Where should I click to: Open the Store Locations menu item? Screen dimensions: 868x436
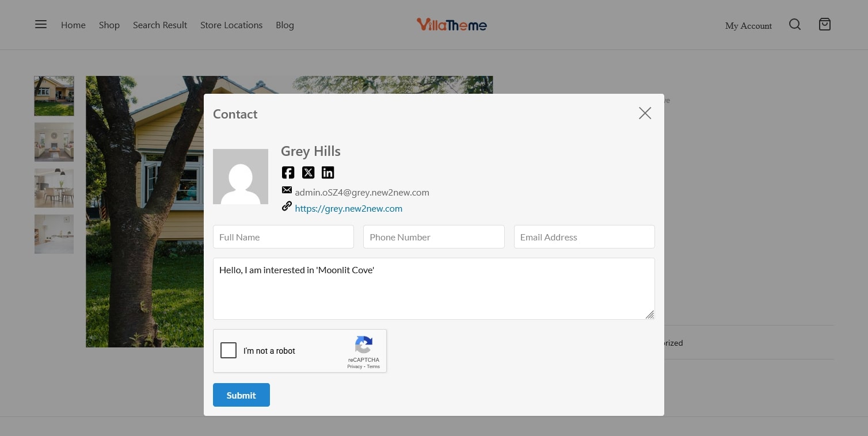231,25
